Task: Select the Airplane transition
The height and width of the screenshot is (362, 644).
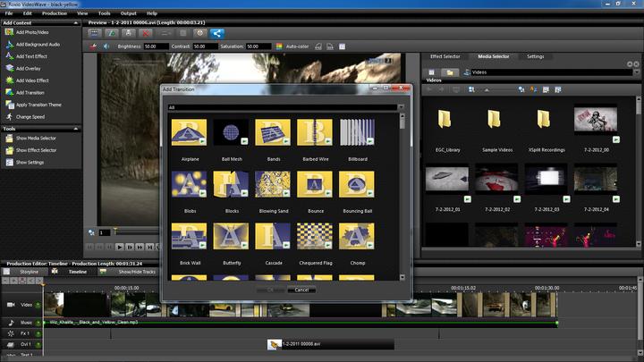Action: pyautogui.click(x=189, y=132)
